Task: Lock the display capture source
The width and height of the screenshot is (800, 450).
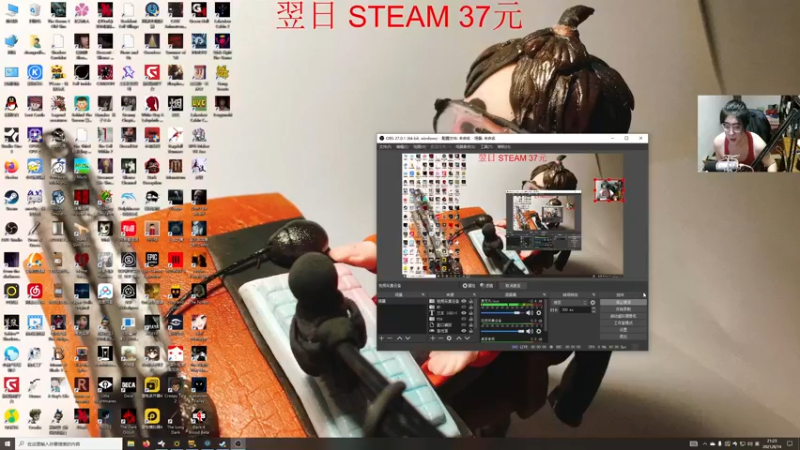Action: pos(471,331)
